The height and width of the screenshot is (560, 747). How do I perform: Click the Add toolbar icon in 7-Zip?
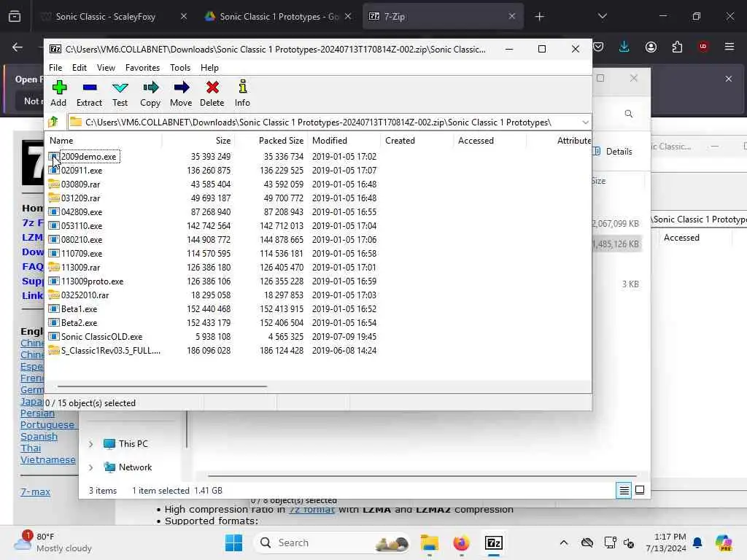[59, 93]
